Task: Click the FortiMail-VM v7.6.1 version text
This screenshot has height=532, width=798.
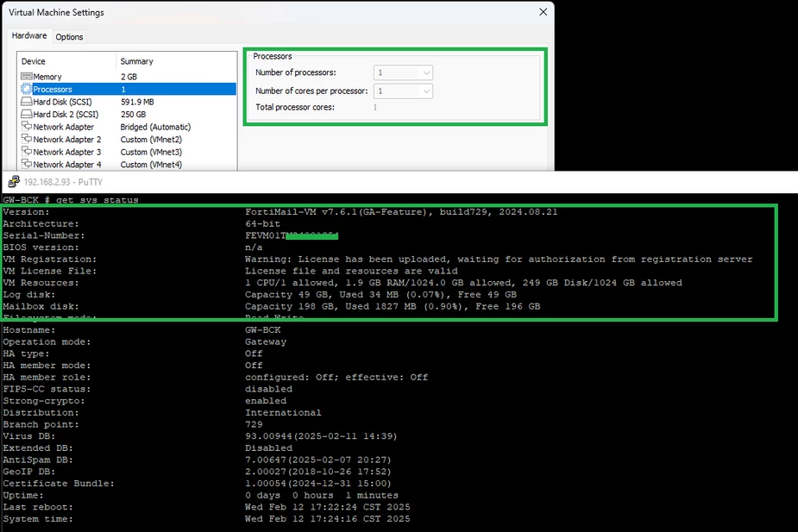Action: tap(401, 211)
